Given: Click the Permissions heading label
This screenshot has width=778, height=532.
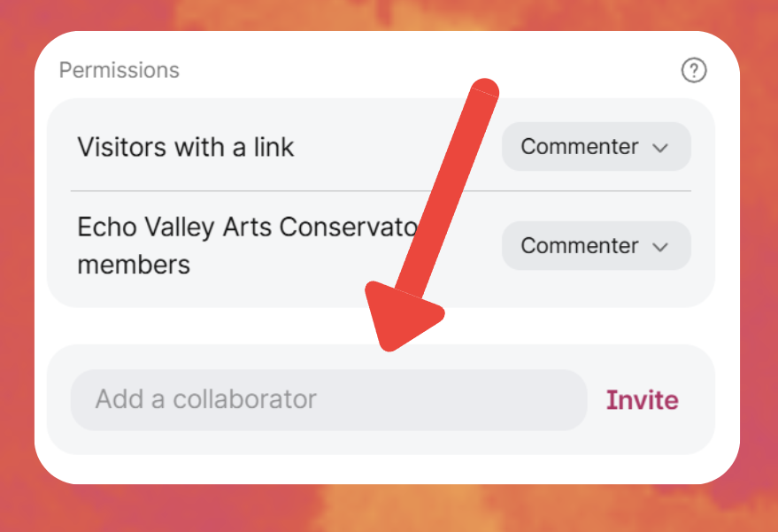Looking at the screenshot, I should pos(119,71).
